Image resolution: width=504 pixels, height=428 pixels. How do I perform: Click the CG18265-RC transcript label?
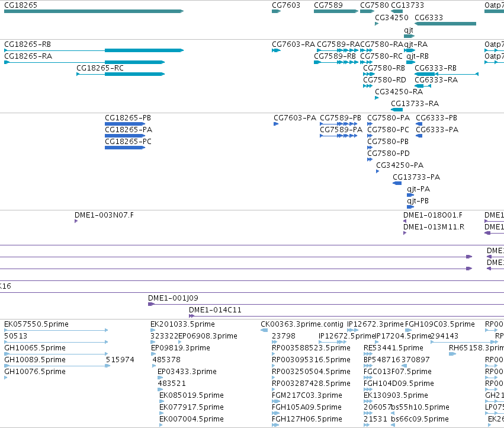(x=100, y=68)
